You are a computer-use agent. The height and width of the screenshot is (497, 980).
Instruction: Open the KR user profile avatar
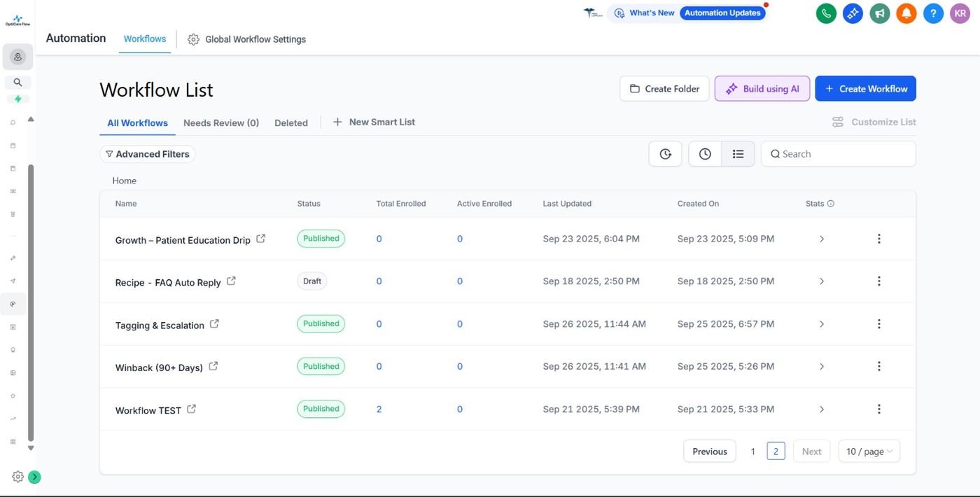[960, 13]
